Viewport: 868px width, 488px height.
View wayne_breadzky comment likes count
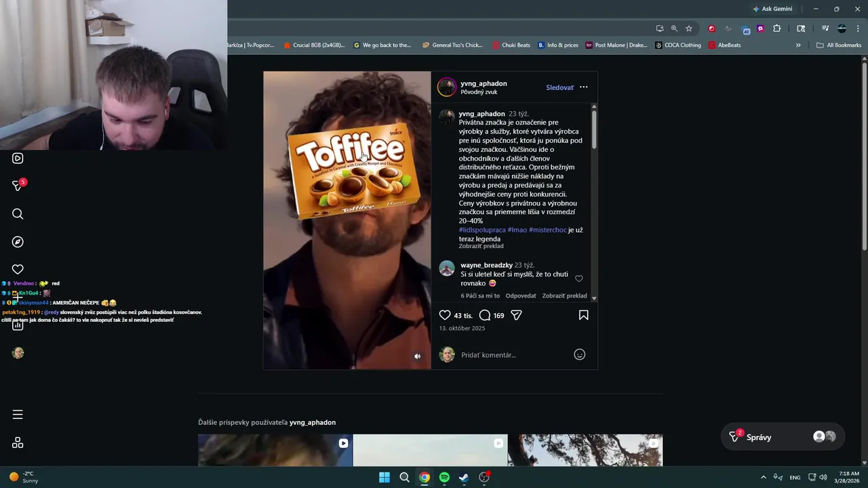coord(480,296)
